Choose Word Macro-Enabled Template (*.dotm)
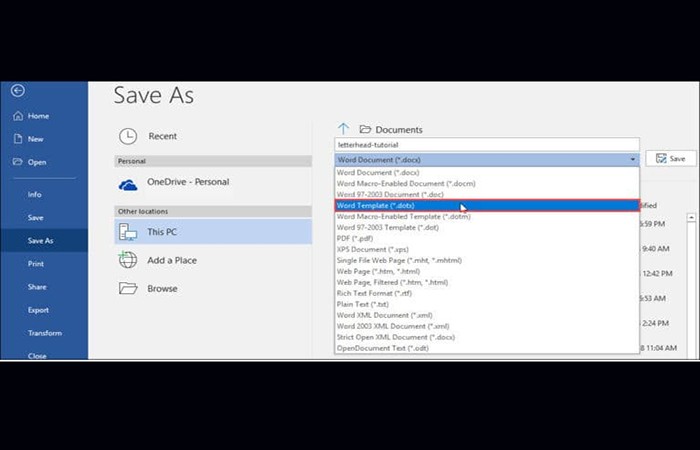 tap(487, 217)
